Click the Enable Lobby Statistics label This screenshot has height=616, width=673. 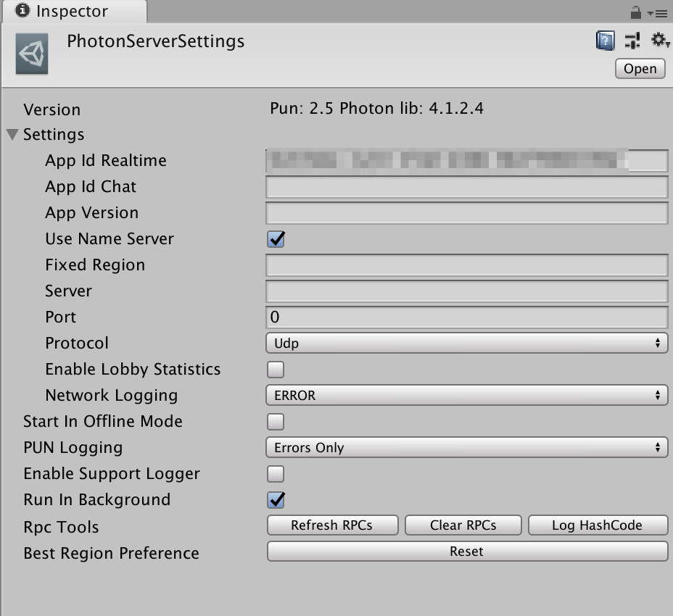(133, 370)
